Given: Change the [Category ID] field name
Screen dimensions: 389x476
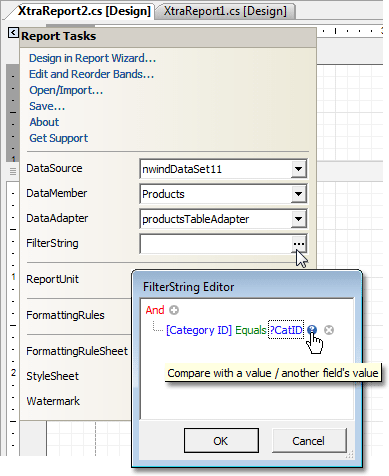Looking at the screenshot, I should point(199,330).
